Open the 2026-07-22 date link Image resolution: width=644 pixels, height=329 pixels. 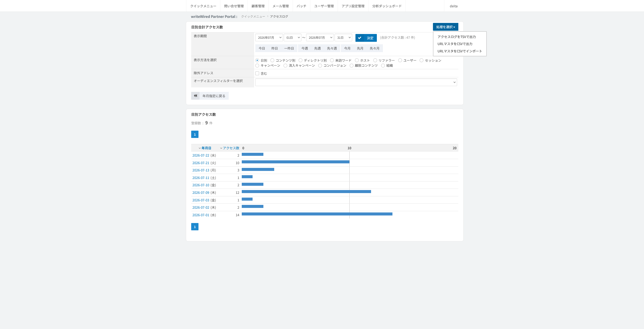point(201,156)
